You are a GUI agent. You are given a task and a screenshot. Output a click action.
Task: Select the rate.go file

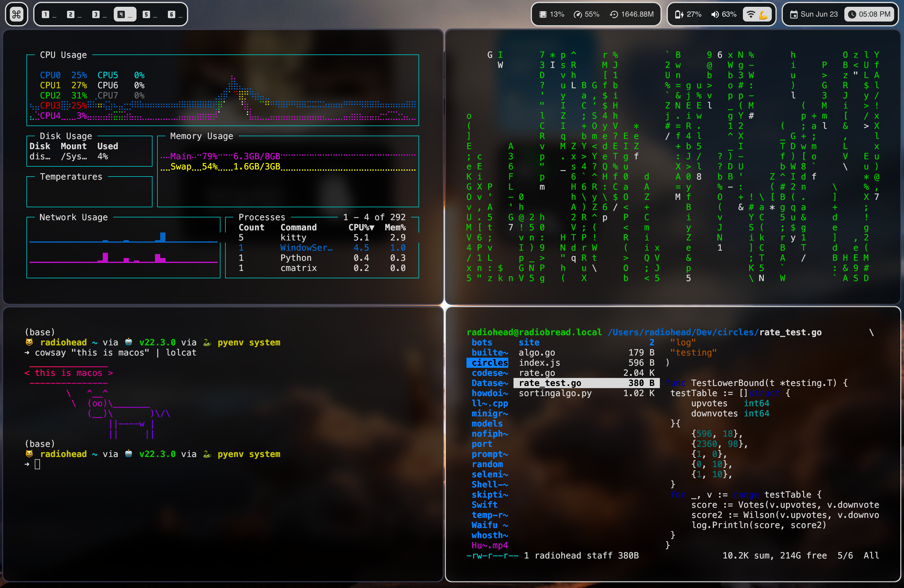586,373
